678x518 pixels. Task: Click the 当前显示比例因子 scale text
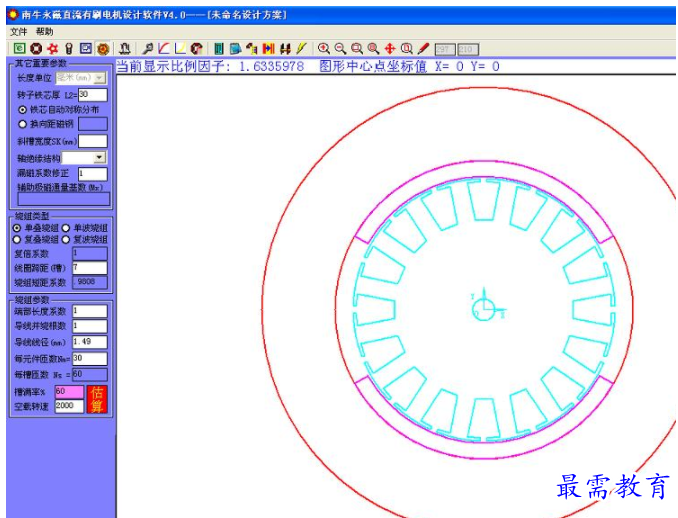210,67
